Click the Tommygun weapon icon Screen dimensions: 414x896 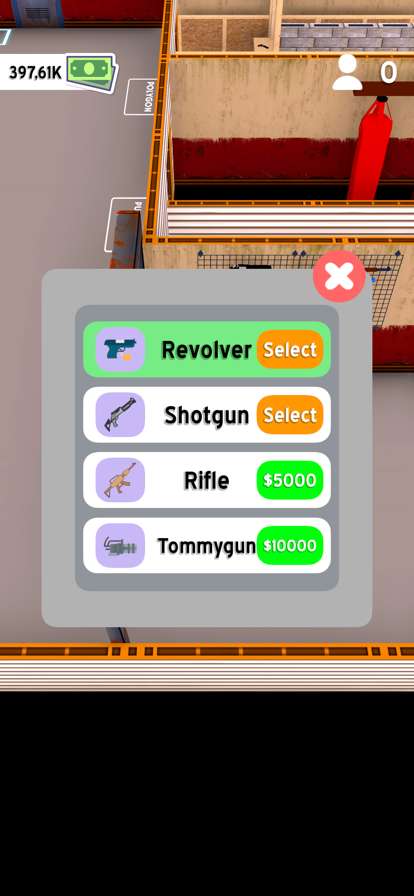120,545
